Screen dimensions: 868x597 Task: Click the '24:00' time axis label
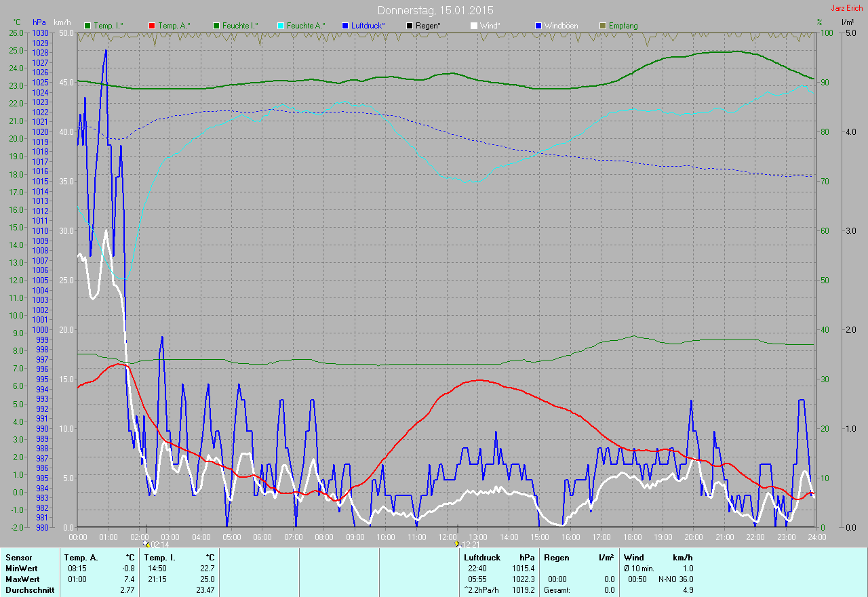coord(816,537)
